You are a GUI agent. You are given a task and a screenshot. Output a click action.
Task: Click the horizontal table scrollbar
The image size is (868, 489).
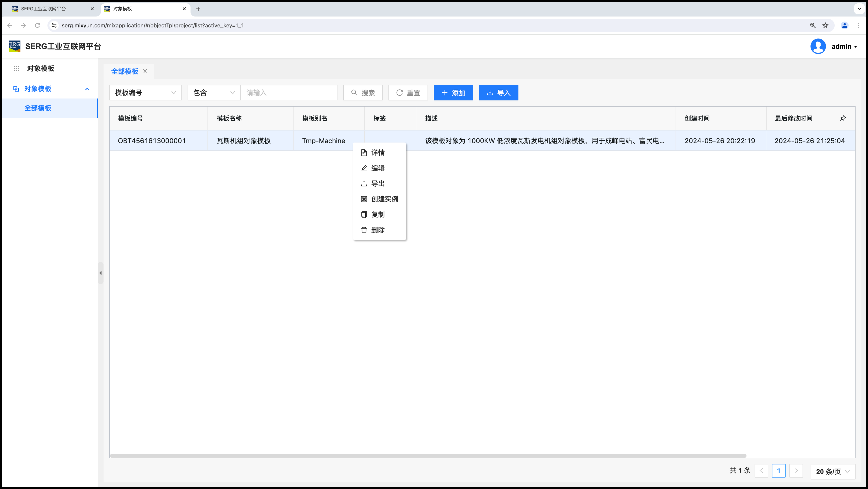(x=428, y=456)
